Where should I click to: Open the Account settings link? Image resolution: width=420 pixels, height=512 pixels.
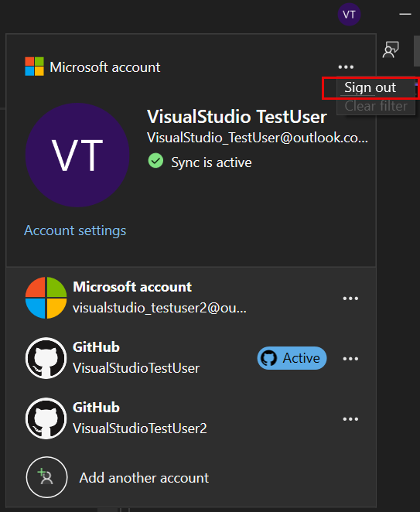click(75, 230)
